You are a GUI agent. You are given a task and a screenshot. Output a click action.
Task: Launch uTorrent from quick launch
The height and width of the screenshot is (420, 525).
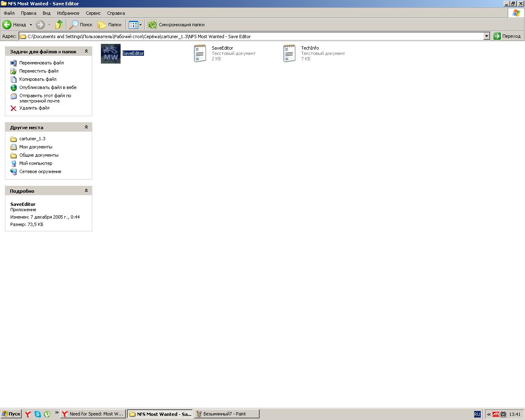coord(47,414)
